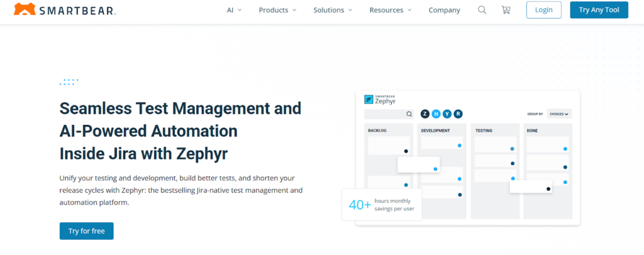Click the SmartBear logo in header
The height and width of the screenshot is (255, 644).
65,10
